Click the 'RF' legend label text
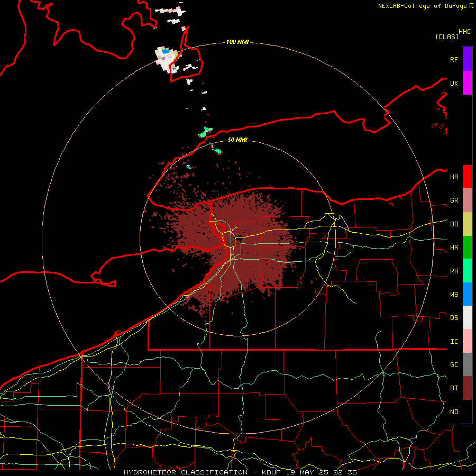 454,60
